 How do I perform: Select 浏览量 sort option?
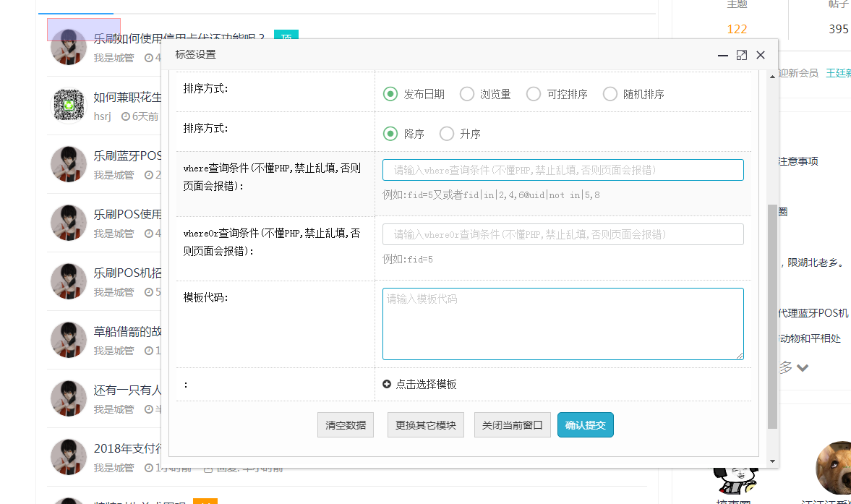point(467,94)
